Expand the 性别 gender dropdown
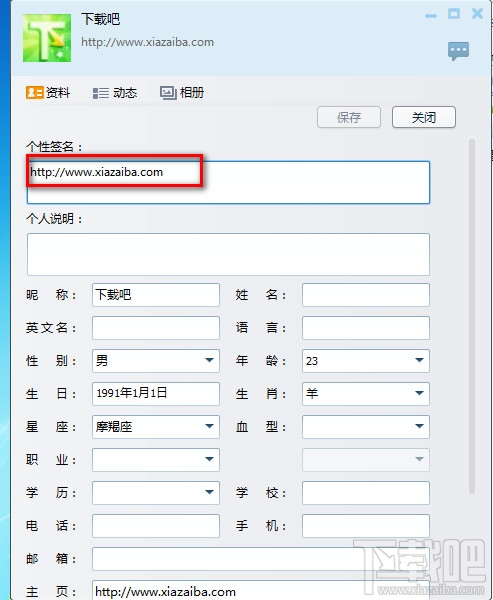 (x=209, y=360)
